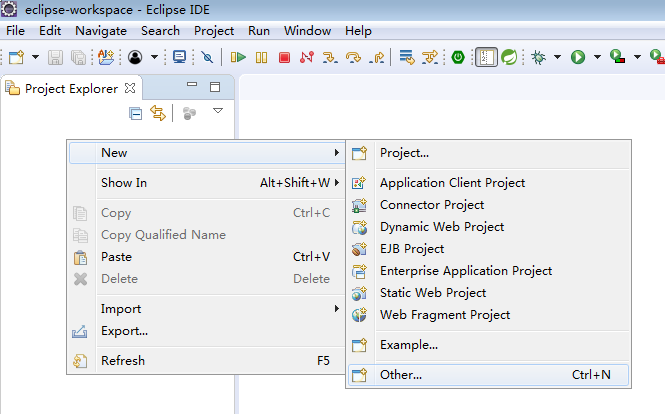This screenshot has width=665, height=414.
Task: Click the Step Into debug icon
Action: 330,57
